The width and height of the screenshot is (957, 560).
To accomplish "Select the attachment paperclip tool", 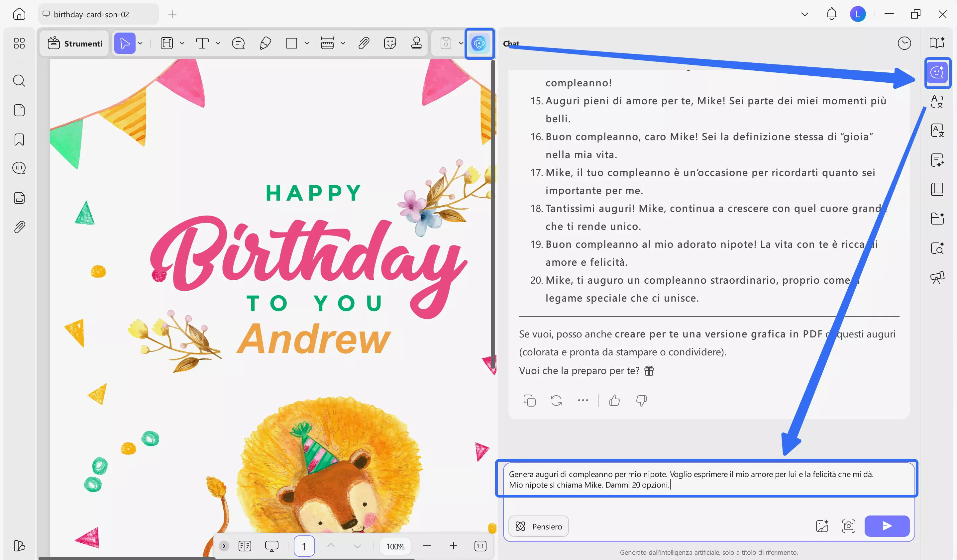I will tap(364, 43).
